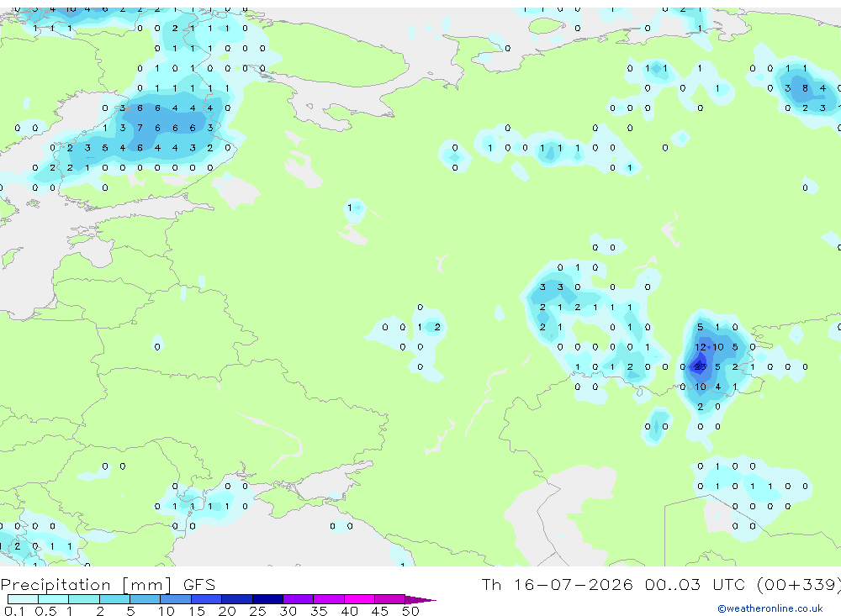Click the lightest cyan 0.1–0.5 legend swatch
This screenshot has width=841, height=616.
point(23,599)
